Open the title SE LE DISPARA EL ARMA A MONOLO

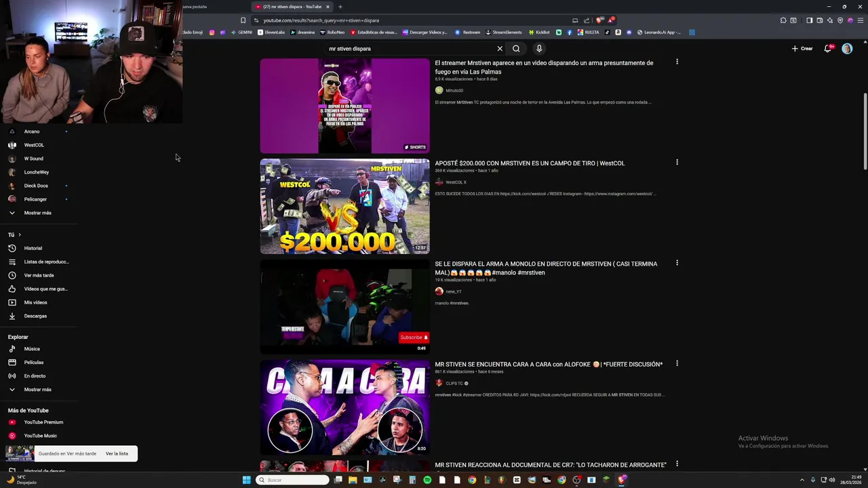[x=546, y=268]
